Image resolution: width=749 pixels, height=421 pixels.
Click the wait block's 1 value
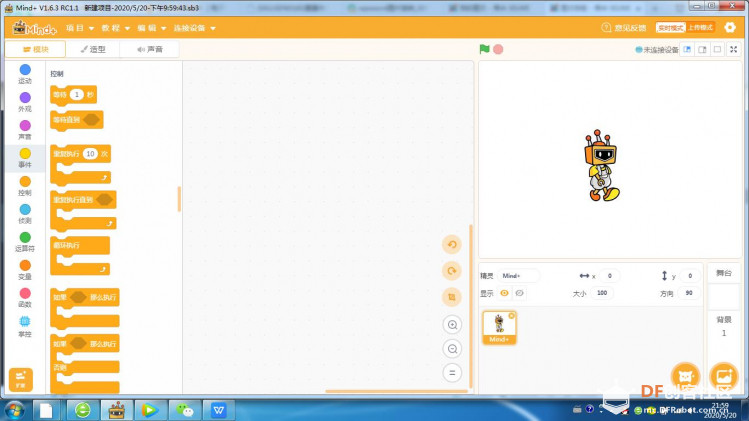76,95
